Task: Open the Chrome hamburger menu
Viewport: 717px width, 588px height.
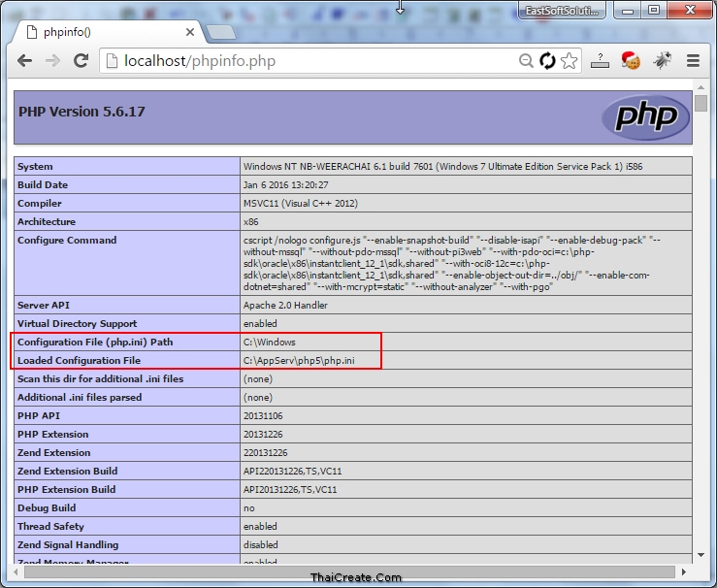Action: tap(693, 61)
